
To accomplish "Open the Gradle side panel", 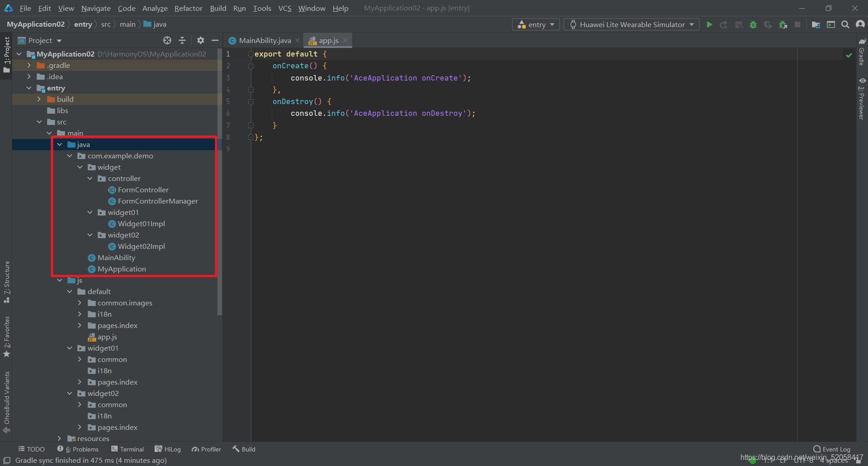I will 862,52.
